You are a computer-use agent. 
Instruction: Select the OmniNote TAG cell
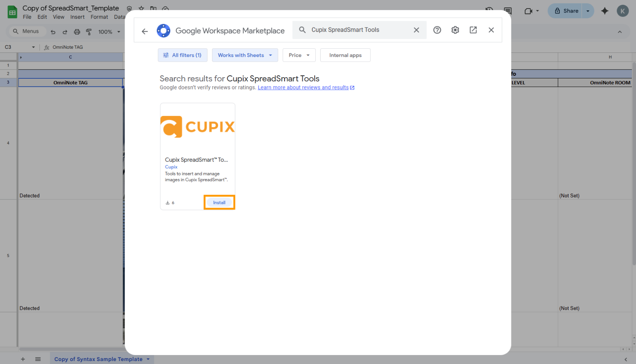coord(71,83)
